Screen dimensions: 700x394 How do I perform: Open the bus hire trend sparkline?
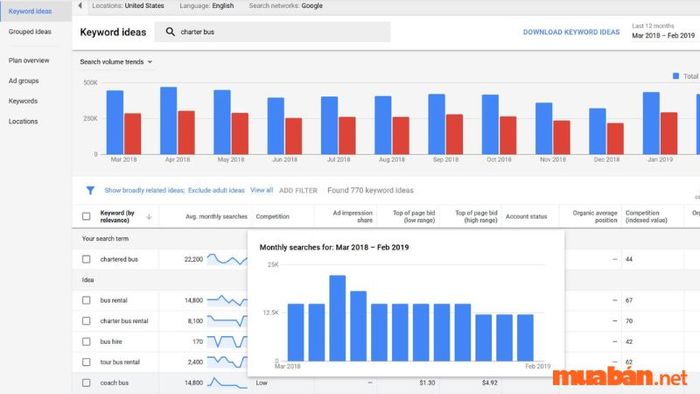pos(227,341)
